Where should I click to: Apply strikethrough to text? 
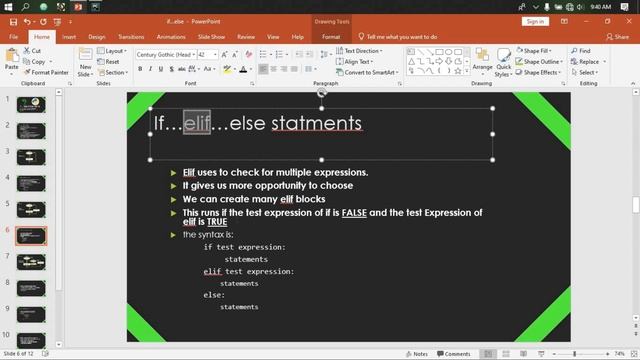click(182, 69)
